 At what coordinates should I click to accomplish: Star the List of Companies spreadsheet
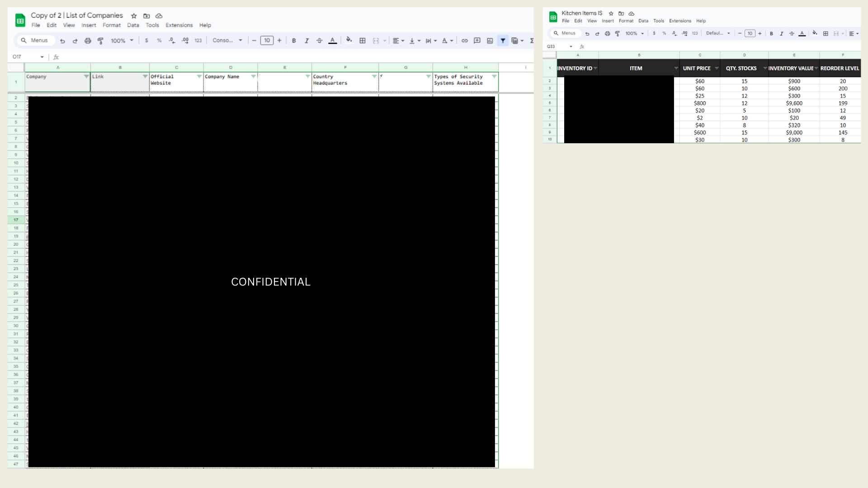coord(134,16)
